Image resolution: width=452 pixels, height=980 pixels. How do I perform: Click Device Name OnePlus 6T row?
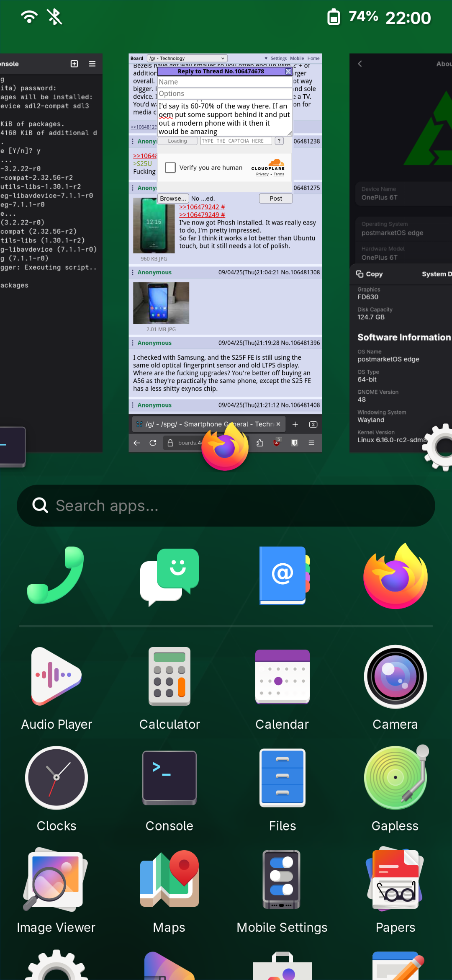(404, 193)
